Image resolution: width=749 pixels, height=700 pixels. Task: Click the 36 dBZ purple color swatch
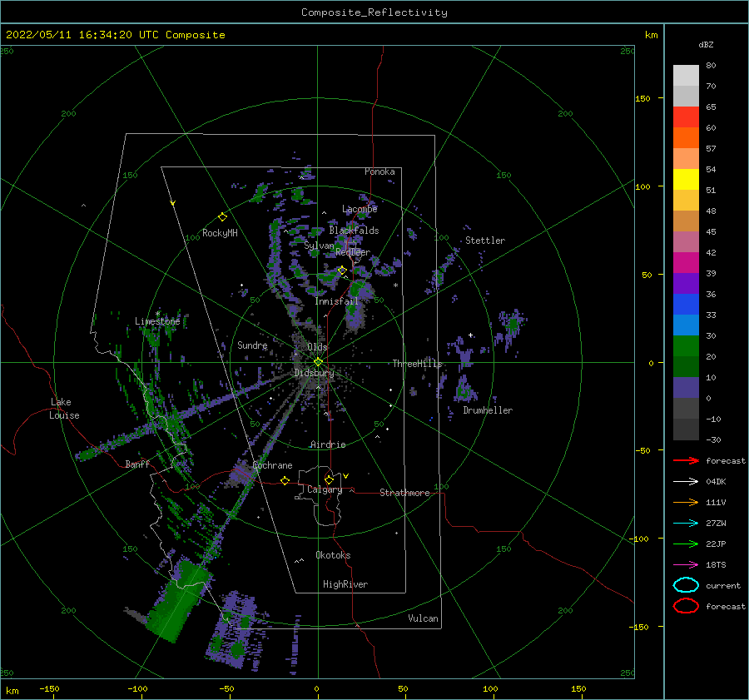tap(686, 283)
